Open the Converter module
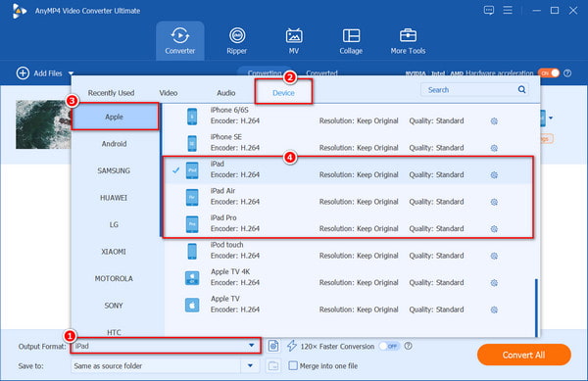This screenshot has height=381, width=588. point(180,41)
